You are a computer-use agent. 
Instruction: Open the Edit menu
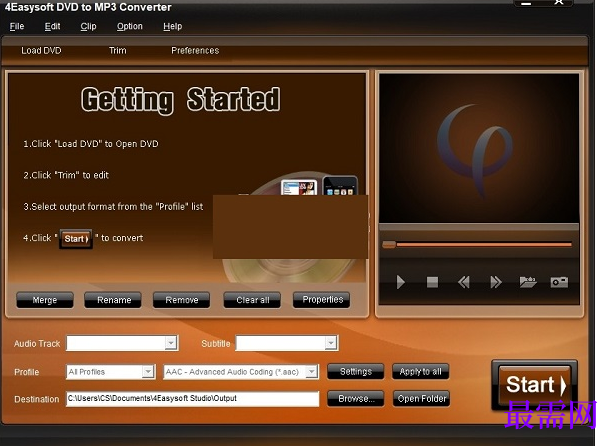52,26
